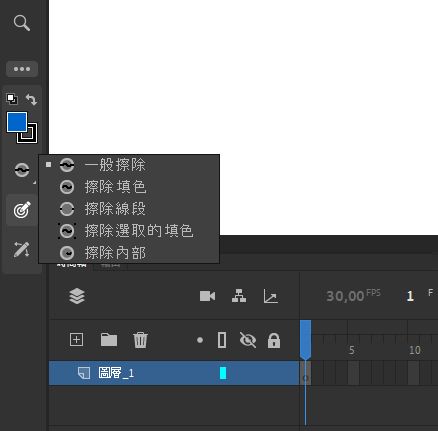Lock all layers with padlock icon

point(274,340)
